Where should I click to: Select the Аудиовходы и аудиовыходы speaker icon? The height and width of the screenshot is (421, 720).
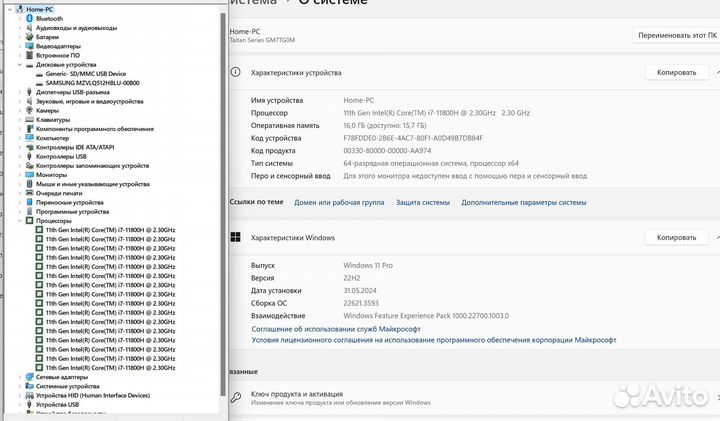pyautogui.click(x=29, y=28)
